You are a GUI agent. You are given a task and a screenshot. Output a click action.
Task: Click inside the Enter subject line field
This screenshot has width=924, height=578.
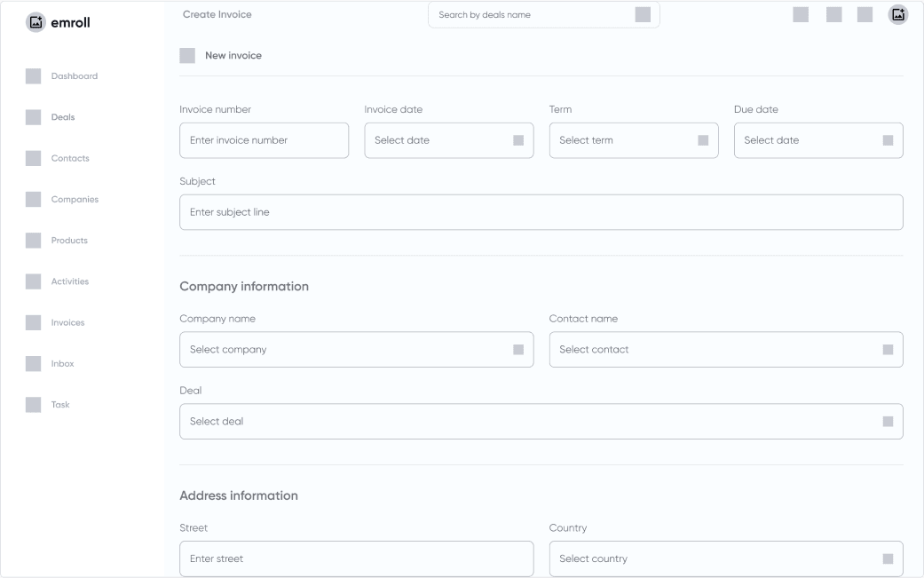tap(541, 211)
